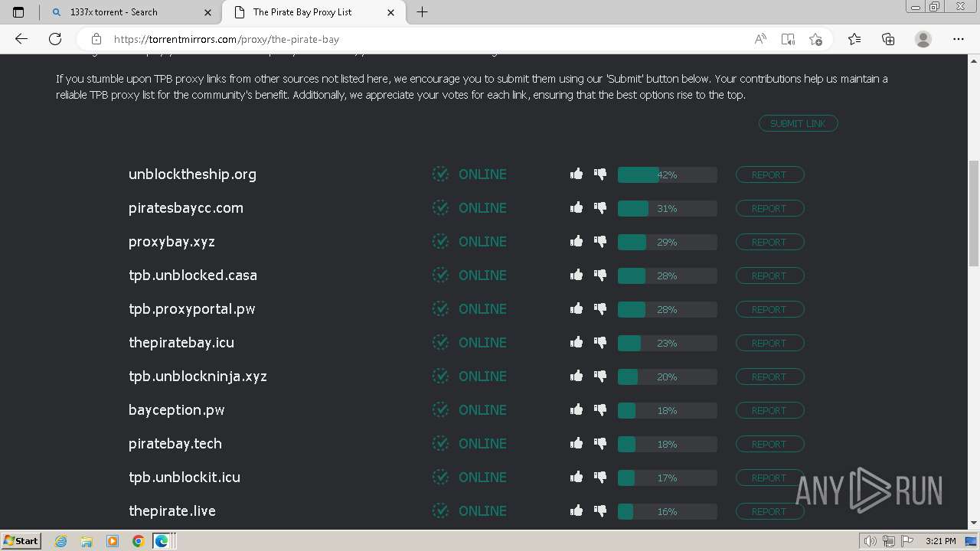
Task: Open the volume control in system tray
Action: pos(870,541)
